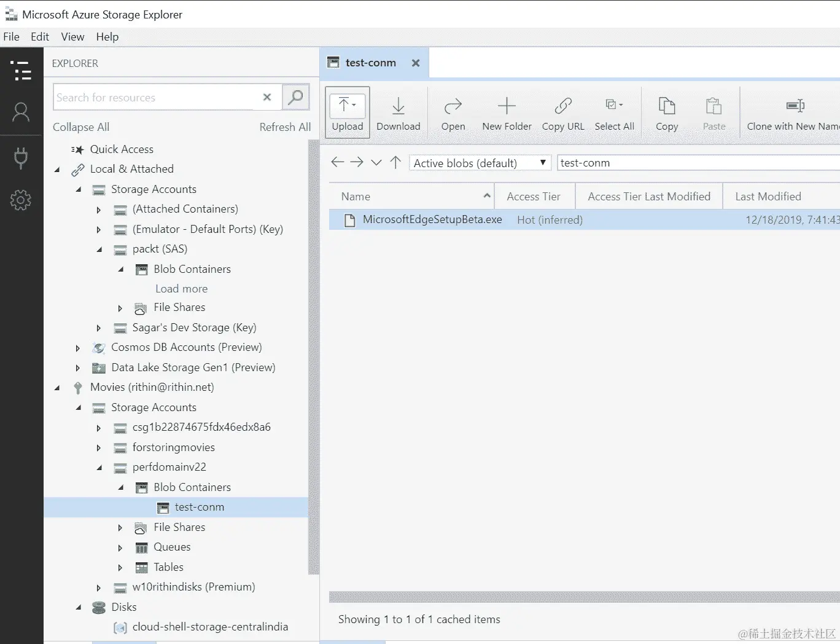This screenshot has height=644, width=840.
Task: Open the Help menu
Action: [x=107, y=37]
